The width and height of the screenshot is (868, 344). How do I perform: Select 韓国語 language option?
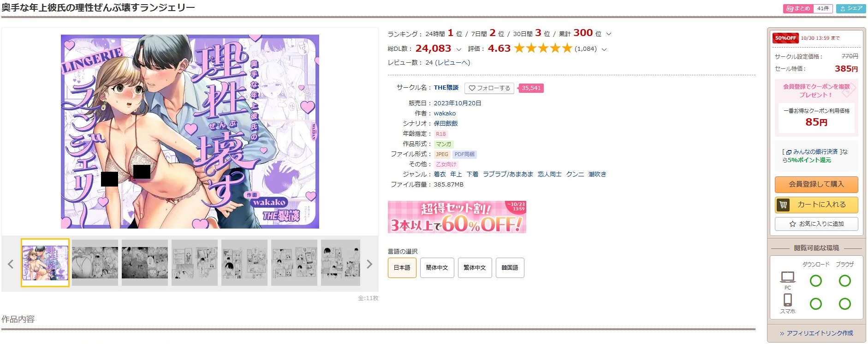tap(510, 268)
